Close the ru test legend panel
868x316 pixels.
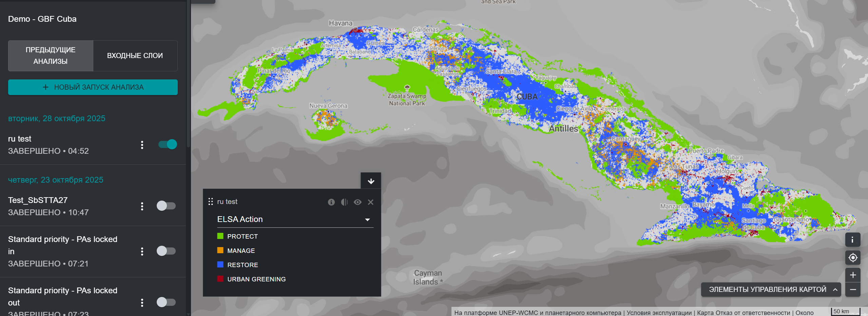[370, 202]
